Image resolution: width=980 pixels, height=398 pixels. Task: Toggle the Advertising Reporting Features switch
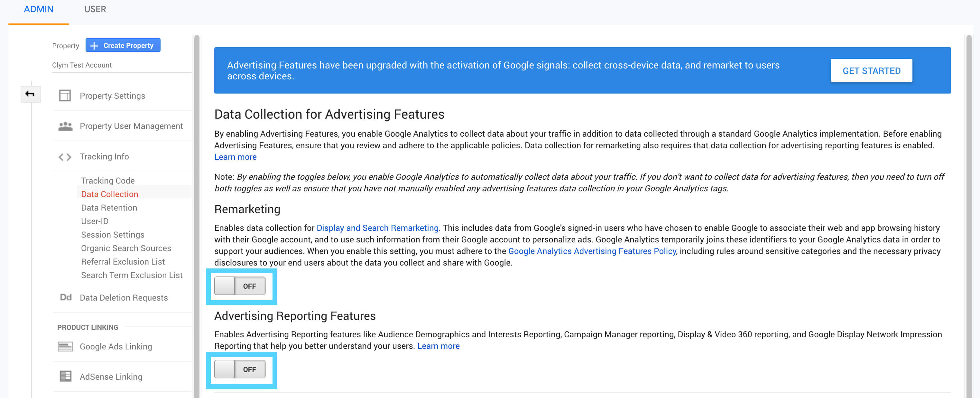point(240,369)
